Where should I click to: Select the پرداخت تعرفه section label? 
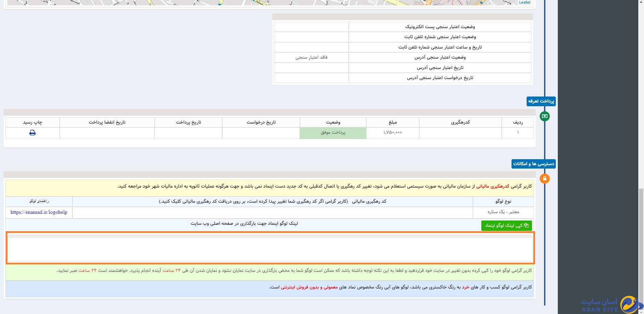coord(541,101)
